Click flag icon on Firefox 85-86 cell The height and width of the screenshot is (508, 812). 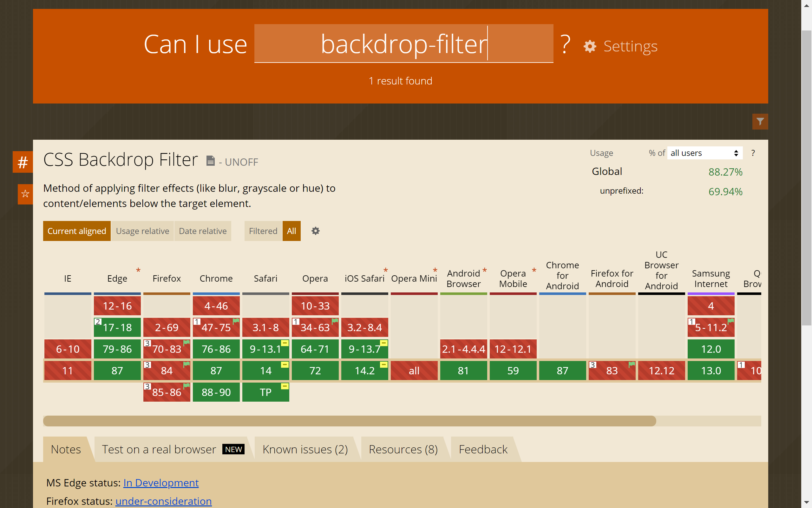click(x=187, y=386)
